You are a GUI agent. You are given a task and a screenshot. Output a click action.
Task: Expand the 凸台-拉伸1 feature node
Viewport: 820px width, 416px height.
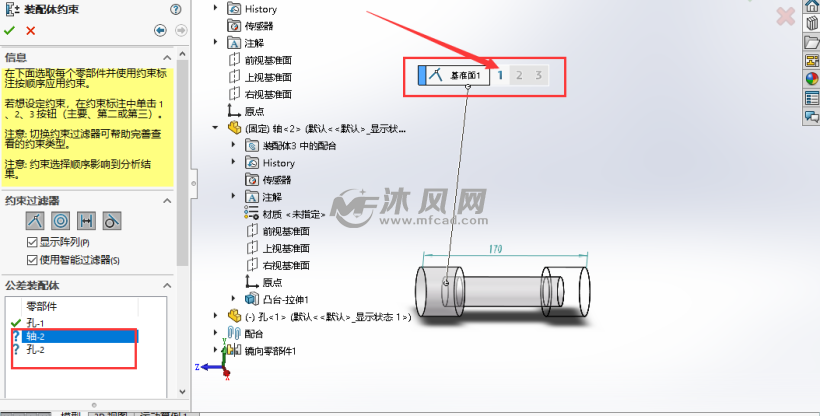(x=234, y=298)
